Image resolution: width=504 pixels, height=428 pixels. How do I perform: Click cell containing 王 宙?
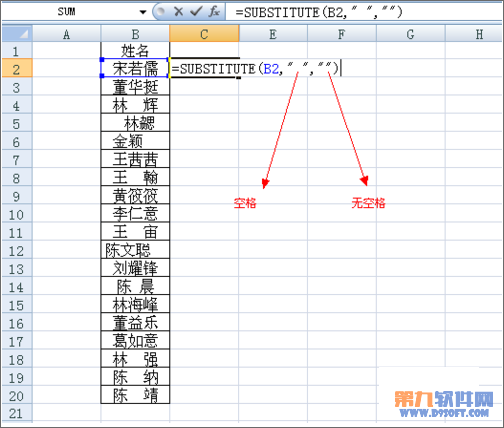(135, 231)
